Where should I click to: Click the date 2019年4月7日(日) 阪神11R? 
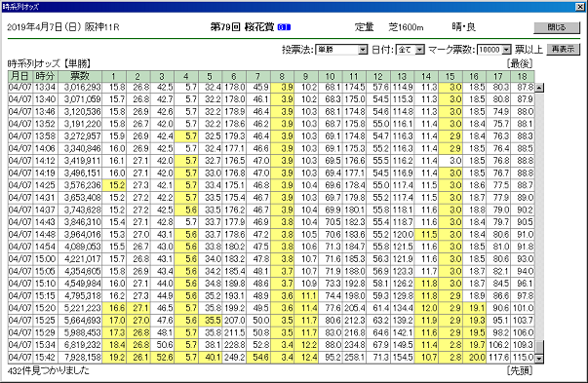coord(63,27)
